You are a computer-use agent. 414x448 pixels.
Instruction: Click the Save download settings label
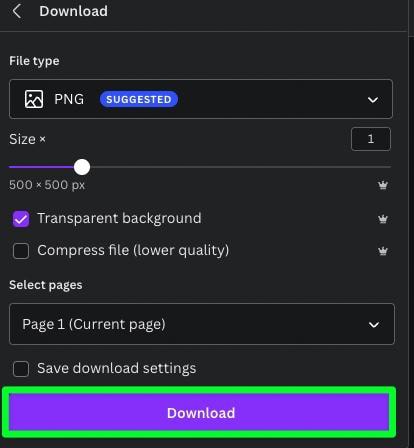click(117, 369)
